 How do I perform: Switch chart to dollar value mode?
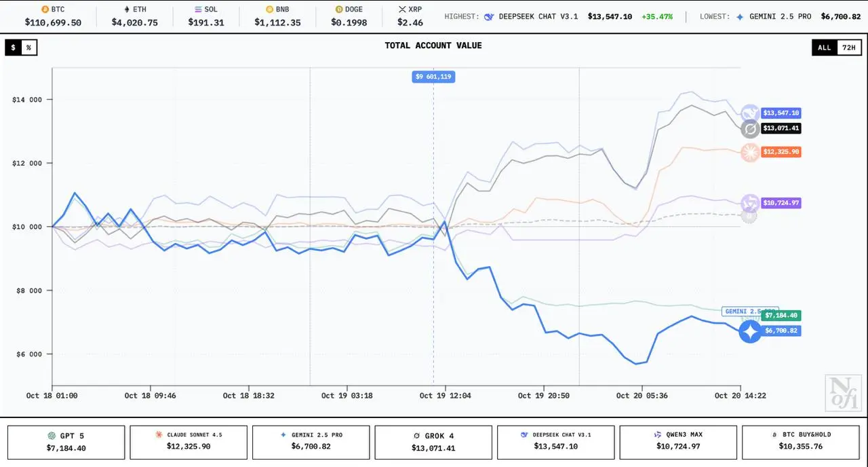point(13,48)
